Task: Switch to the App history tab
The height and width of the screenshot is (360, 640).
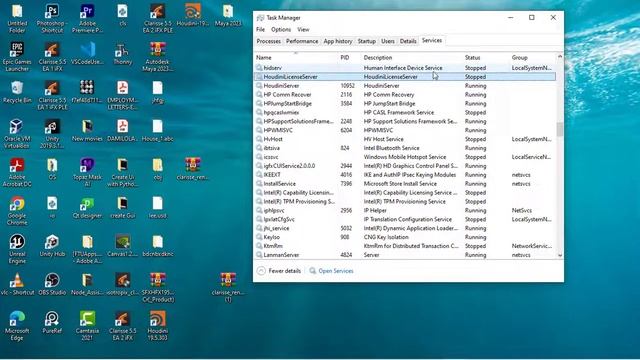Action: coord(338,41)
